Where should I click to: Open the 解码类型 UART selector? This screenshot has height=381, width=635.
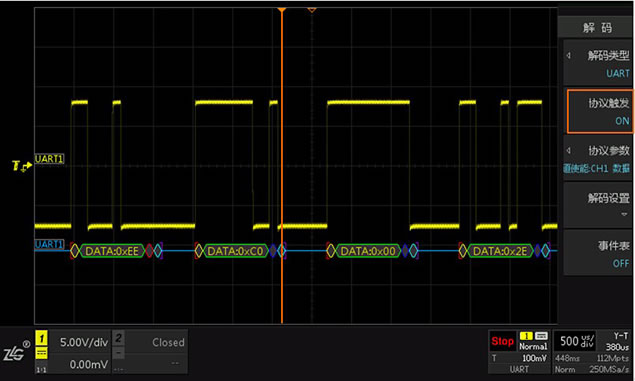[598, 63]
